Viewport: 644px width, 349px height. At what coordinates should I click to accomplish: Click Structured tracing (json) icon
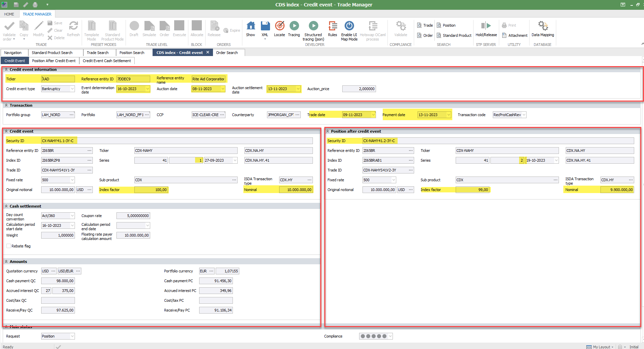point(313,26)
